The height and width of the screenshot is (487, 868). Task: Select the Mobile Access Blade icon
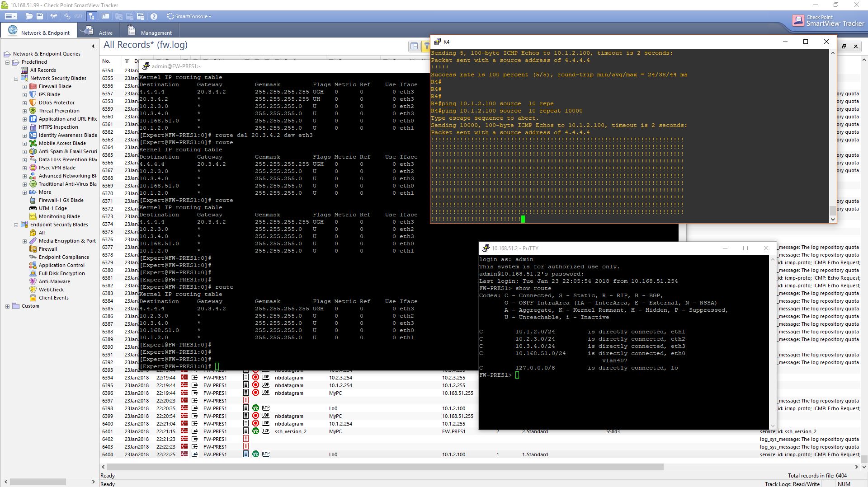pos(33,143)
